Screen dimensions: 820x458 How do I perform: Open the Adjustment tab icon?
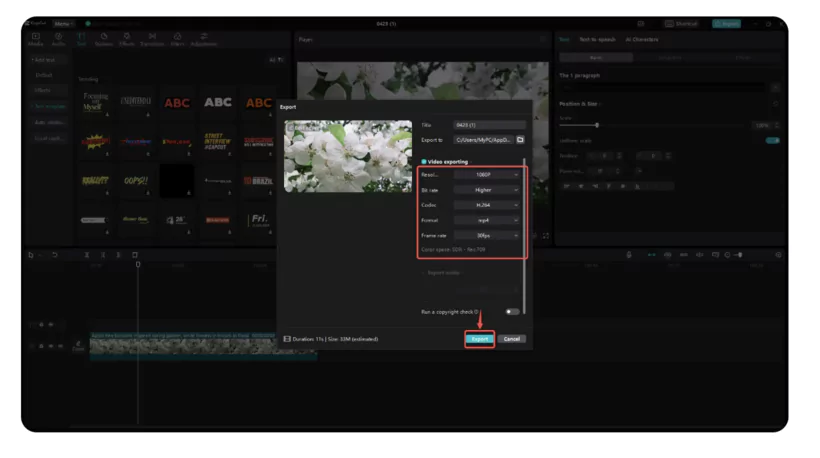coord(203,39)
